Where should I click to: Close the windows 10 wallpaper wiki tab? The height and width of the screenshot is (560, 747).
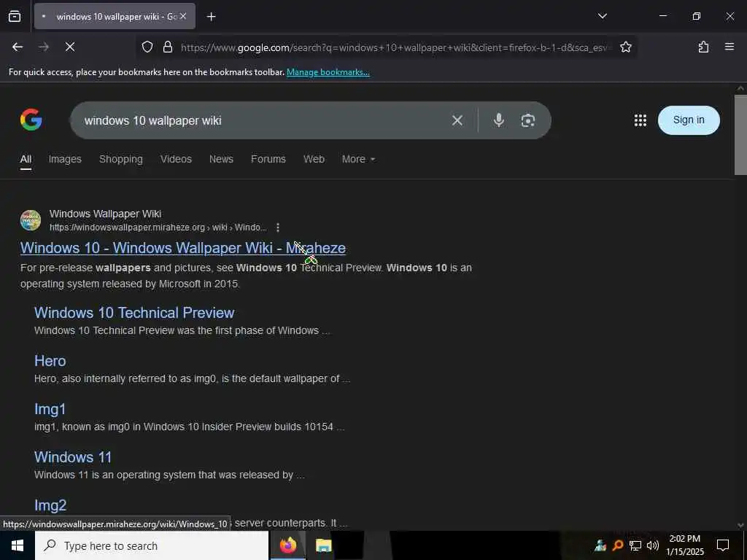(x=183, y=17)
